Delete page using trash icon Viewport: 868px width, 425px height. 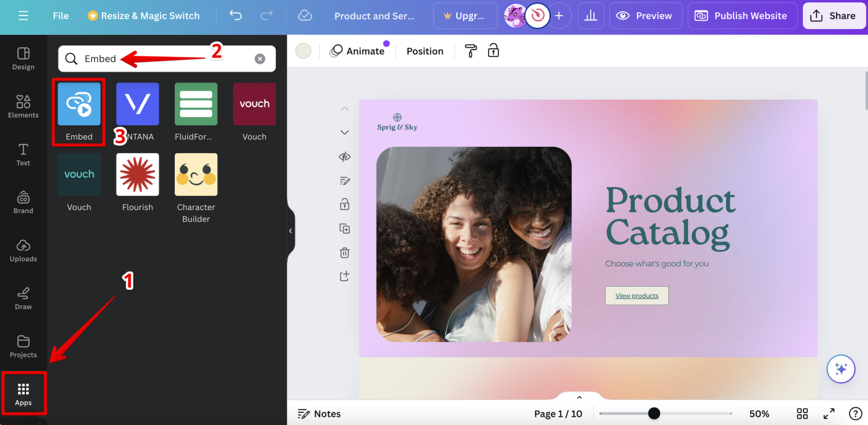click(x=345, y=252)
